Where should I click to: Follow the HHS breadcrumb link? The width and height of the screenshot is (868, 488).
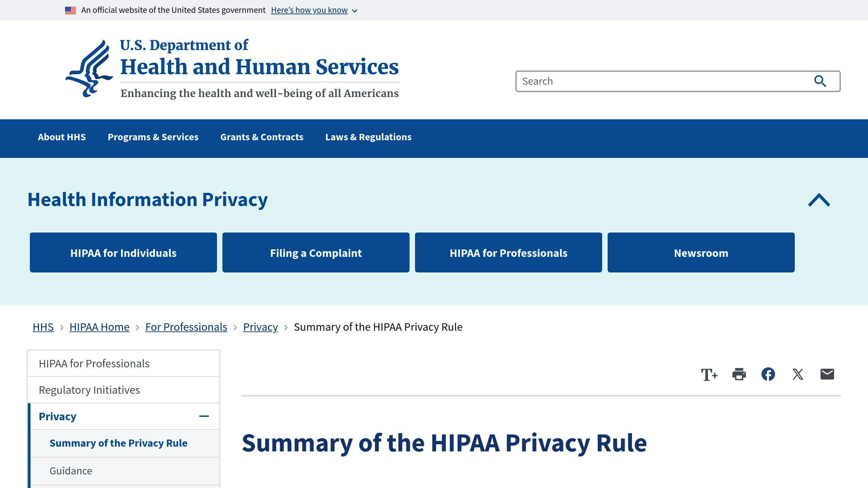click(x=43, y=327)
